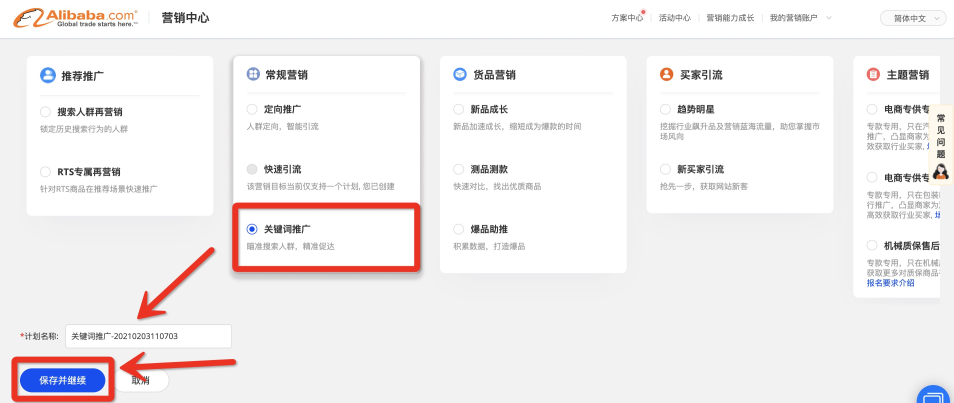Click the 主题营销 card header icon
This screenshot has height=403, width=954.
click(874, 75)
